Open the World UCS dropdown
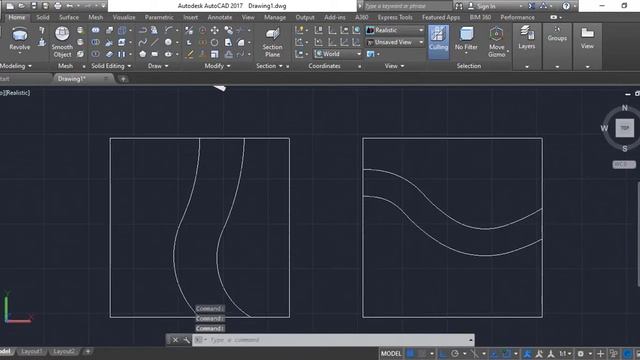Screen dimensions: 640x360 tap(338, 54)
